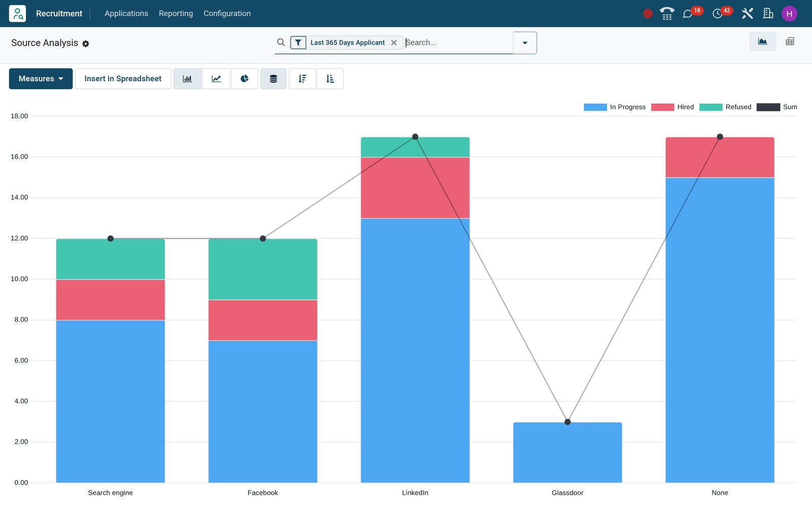Switch to pivot table view
The image size is (812, 508).
[x=790, y=42]
